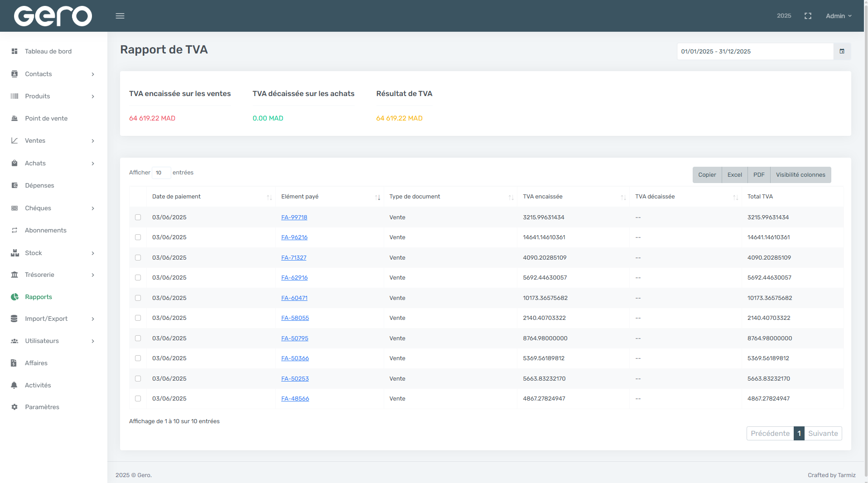
Task: Click pagination page 1
Action: coord(799,434)
